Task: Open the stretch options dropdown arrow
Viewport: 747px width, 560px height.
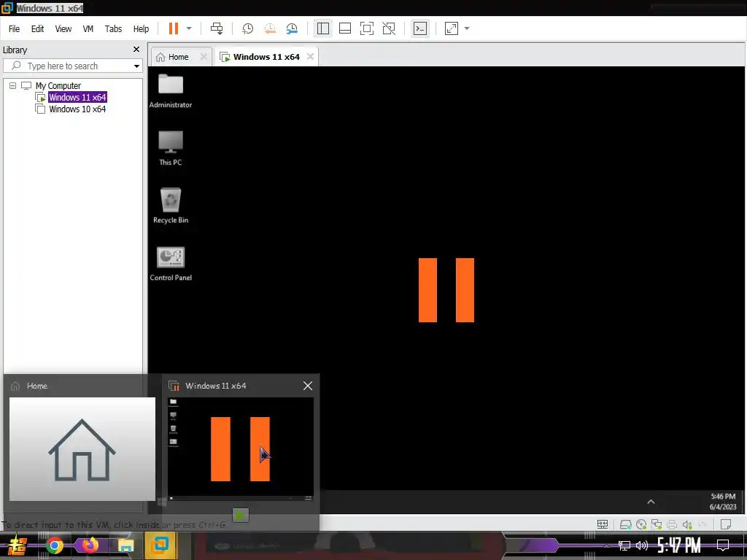Action: 467,28
